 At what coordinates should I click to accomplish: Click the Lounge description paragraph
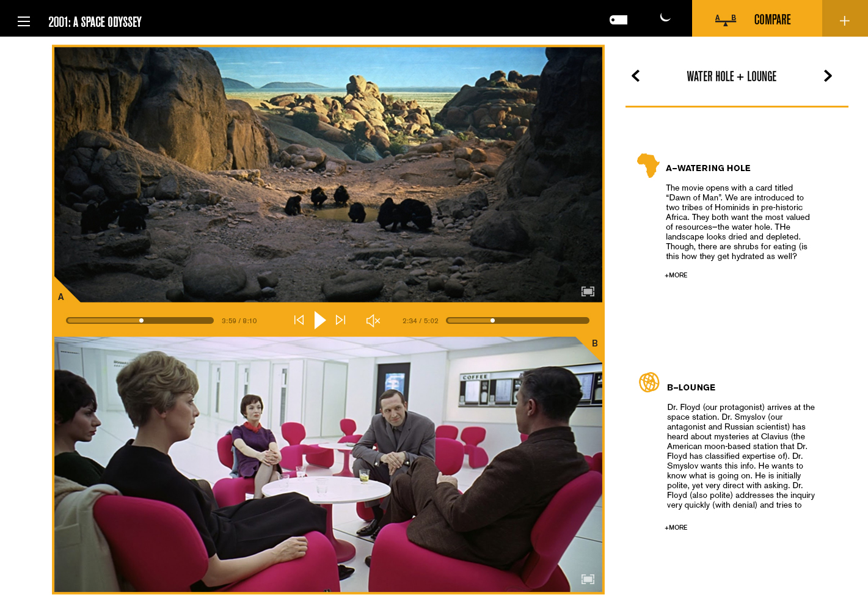pos(741,456)
